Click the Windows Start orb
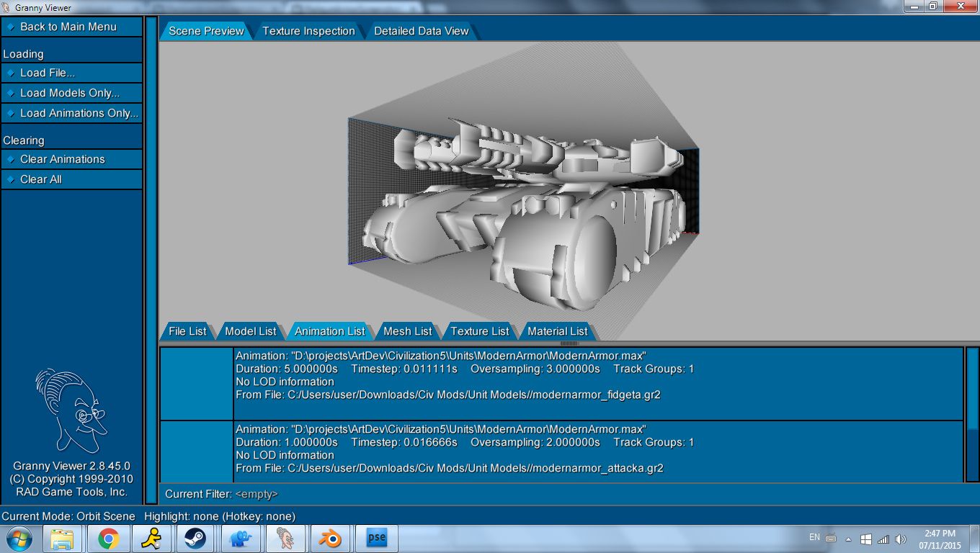The image size is (980, 553). (x=19, y=539)
